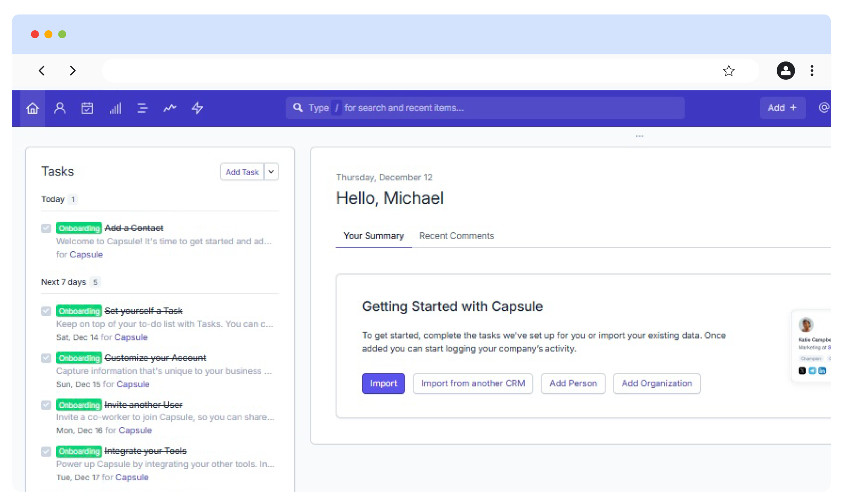Image resolution: width=843 pixels, height=504 pixels.
Task: Click the browser bookmark star icon
Action: pos(728,71)
